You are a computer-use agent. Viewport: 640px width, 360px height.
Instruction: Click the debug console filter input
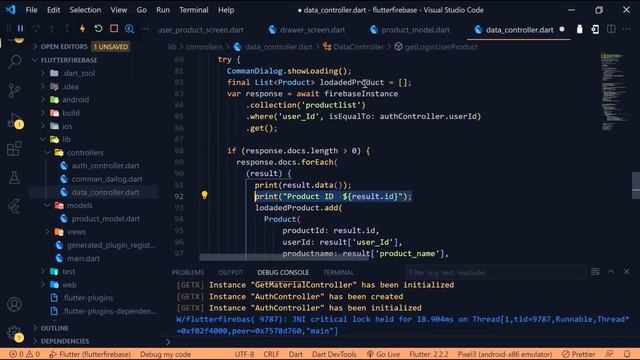tap(496, 272)
